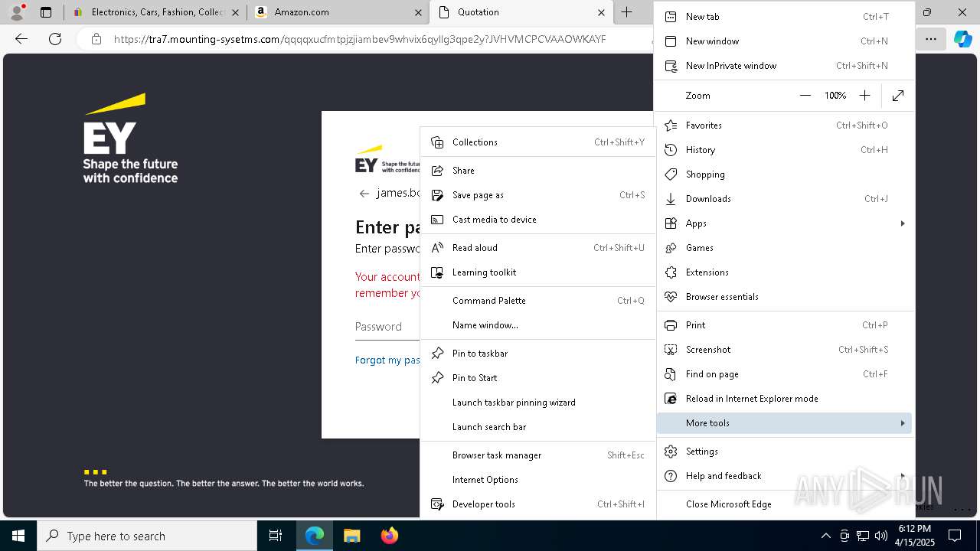Select New window menu entry
Viewport: 980px width, 551px height.
[x=784, y=41]
